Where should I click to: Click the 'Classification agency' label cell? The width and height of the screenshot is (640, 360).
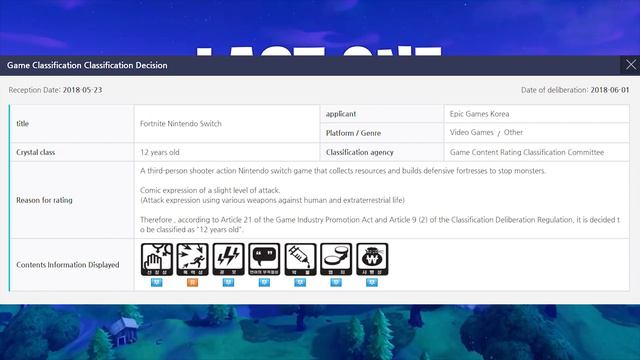382,152
